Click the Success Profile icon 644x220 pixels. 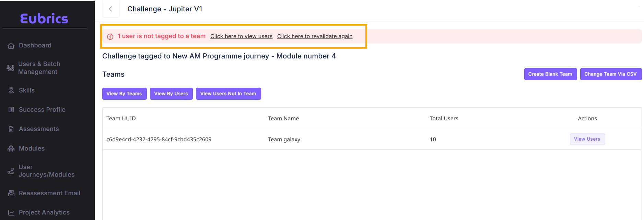point(11,110)
